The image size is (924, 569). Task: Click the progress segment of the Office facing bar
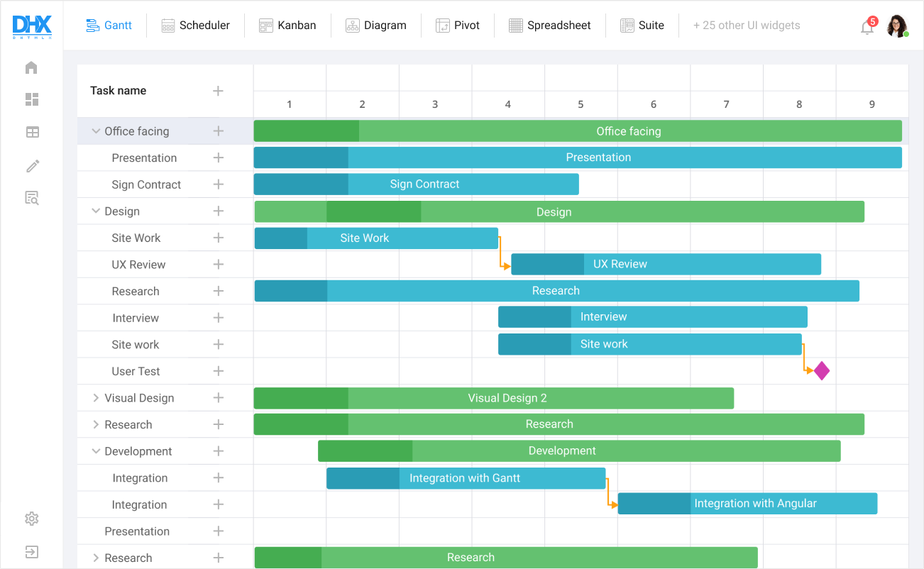click(x=305, y=131)
